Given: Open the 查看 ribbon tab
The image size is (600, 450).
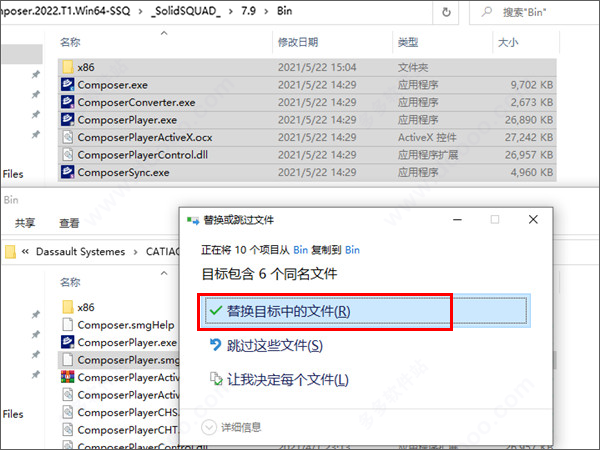Looking at the screenshot, I should [69, 223].
